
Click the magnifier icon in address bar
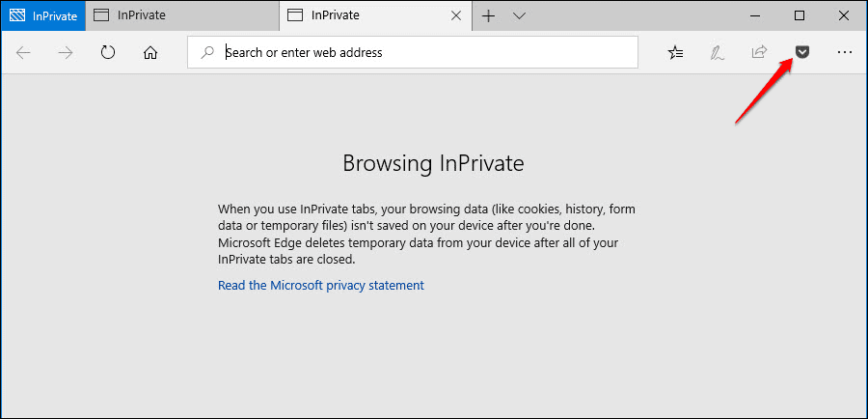click(x=207, y=53)
